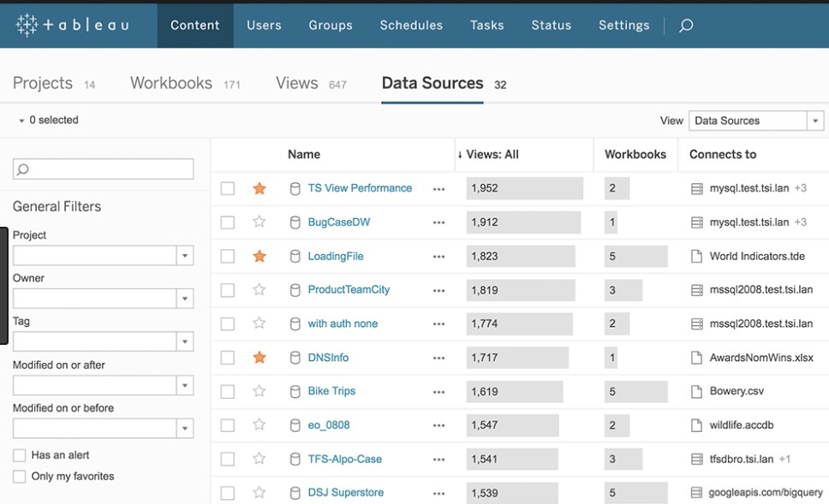This screenshot has width=829, height=504.
Task: Click the file icon next to Bowery.csv
Action: (696, 391)
